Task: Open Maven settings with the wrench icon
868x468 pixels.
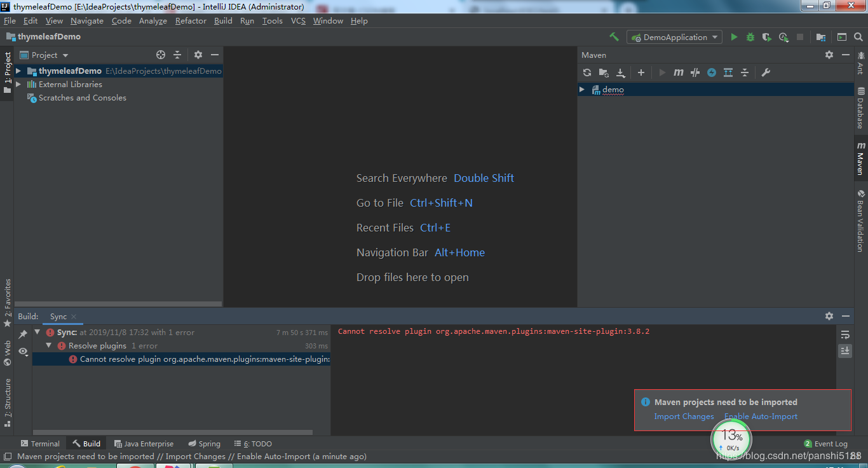Action: pos(766,72)
